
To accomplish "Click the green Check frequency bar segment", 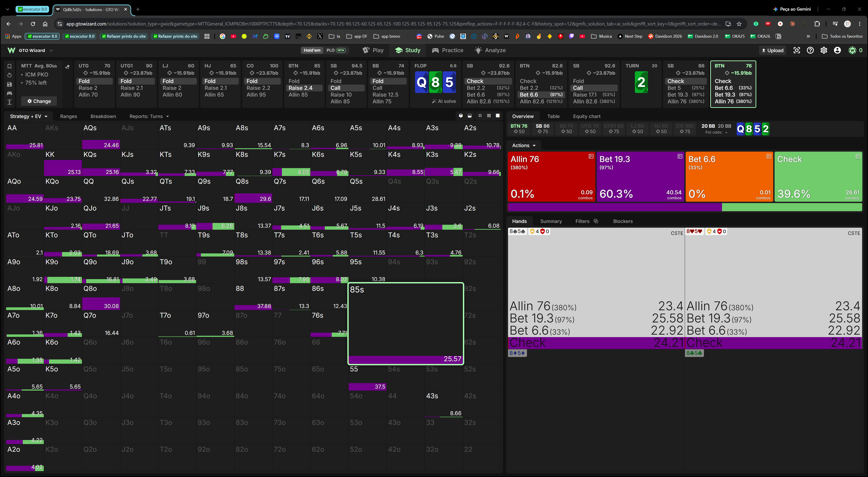I will [x=792, y=207].
